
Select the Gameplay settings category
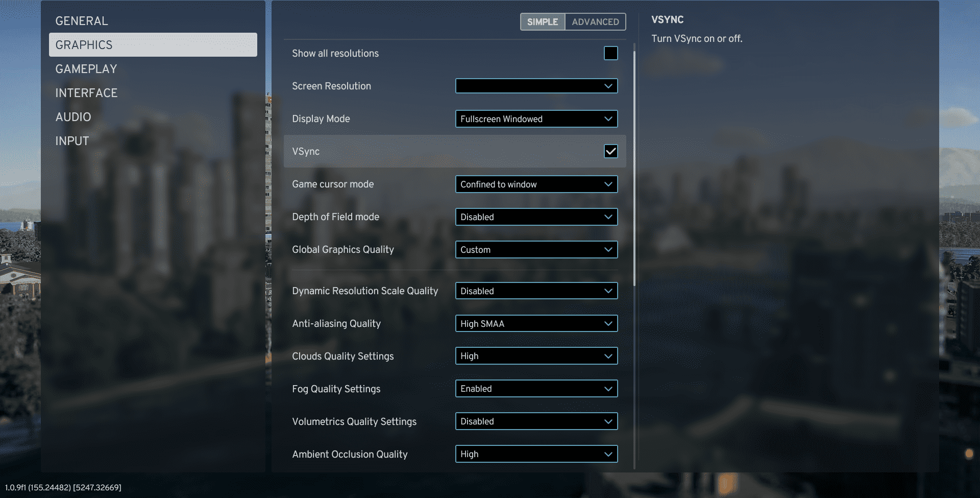pyautogui.click(x=86, y=69)
